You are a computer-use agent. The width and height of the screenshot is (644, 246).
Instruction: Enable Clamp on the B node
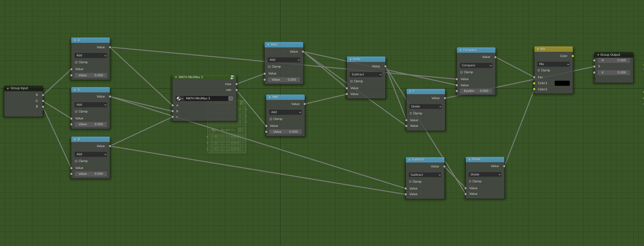pyautogui.click(x=76, y=161)
